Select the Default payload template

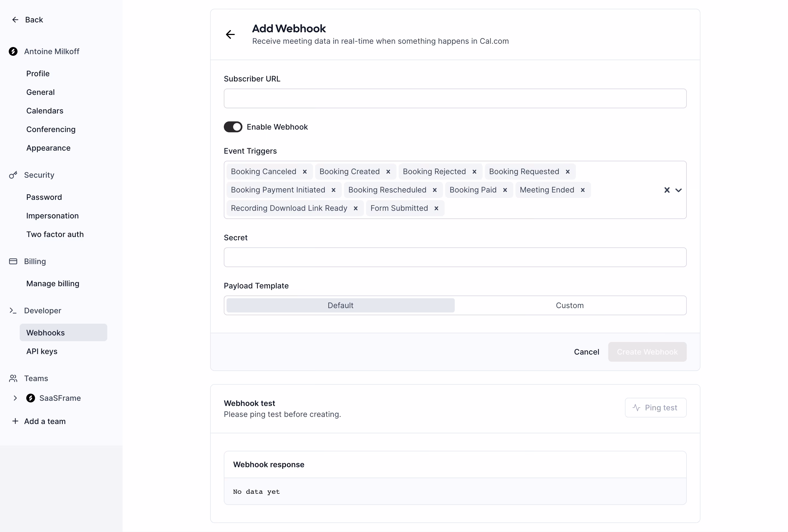(340, 306)
